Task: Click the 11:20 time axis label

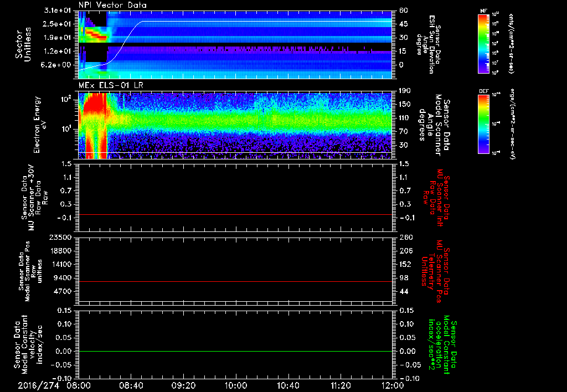Action: [341, 385]
